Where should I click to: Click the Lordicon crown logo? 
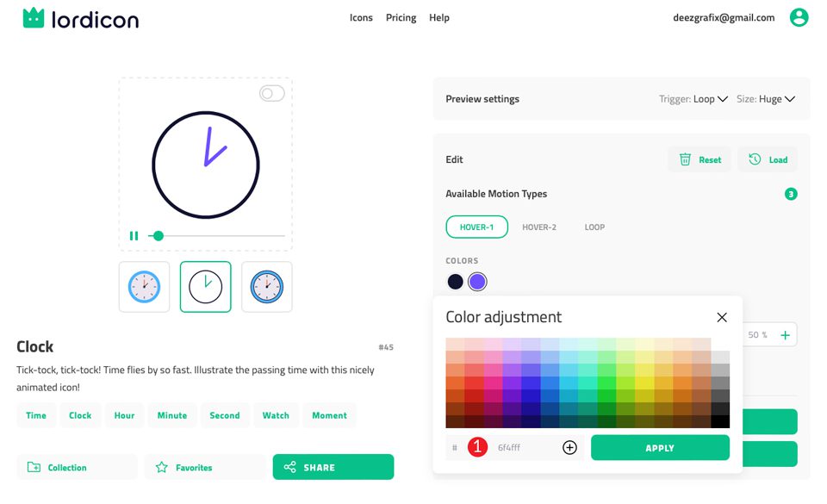[x=33, y=17]
